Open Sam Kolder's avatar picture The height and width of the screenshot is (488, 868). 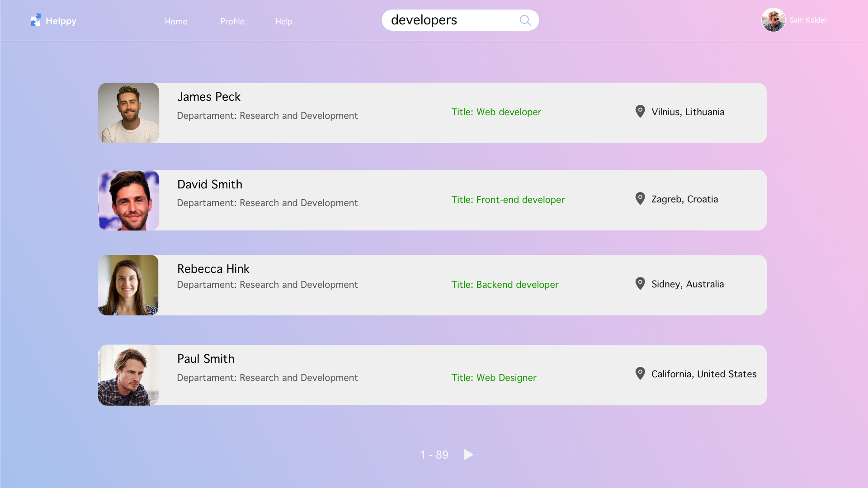click(x=773, y=20)
